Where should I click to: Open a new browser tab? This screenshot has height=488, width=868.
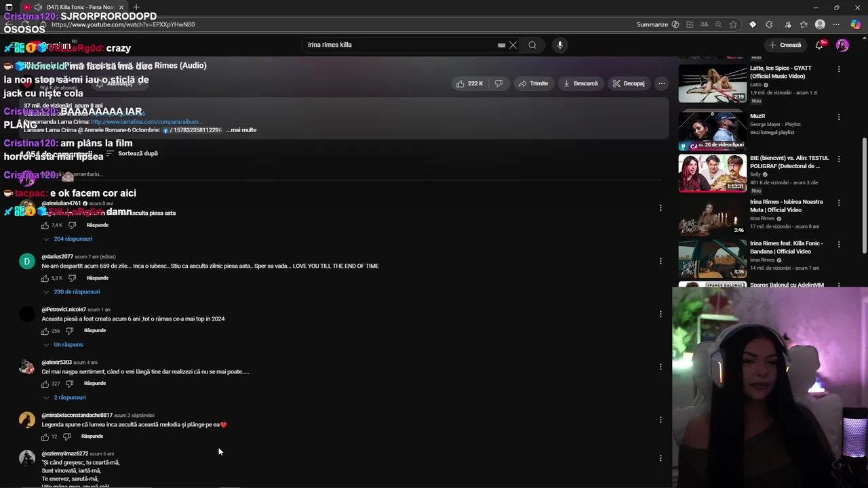(136, 7)
